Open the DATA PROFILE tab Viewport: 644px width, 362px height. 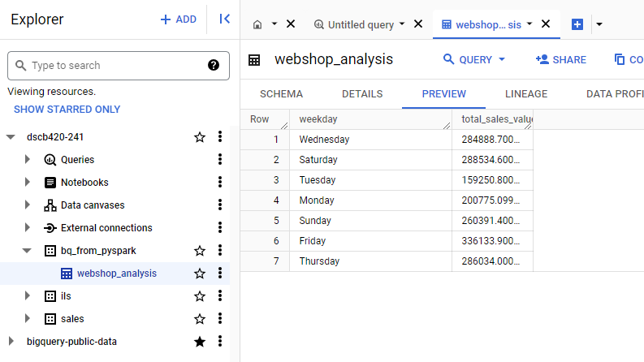(x=615, y=94)
